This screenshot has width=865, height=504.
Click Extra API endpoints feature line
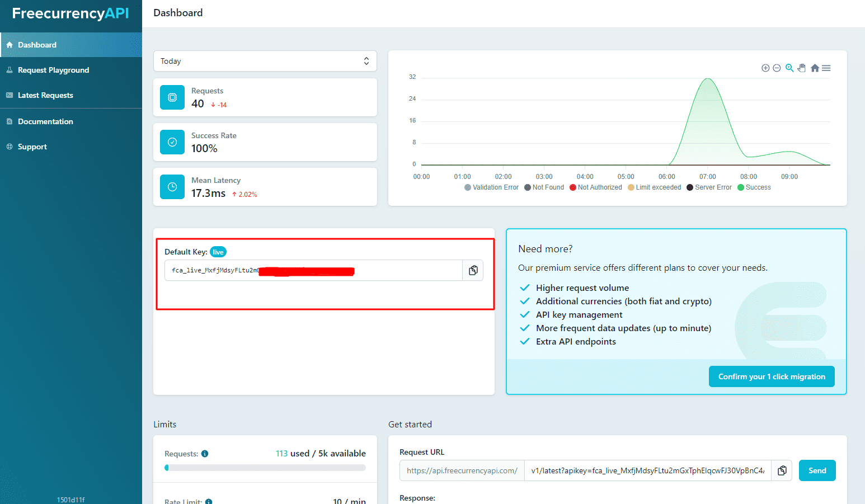576,341
